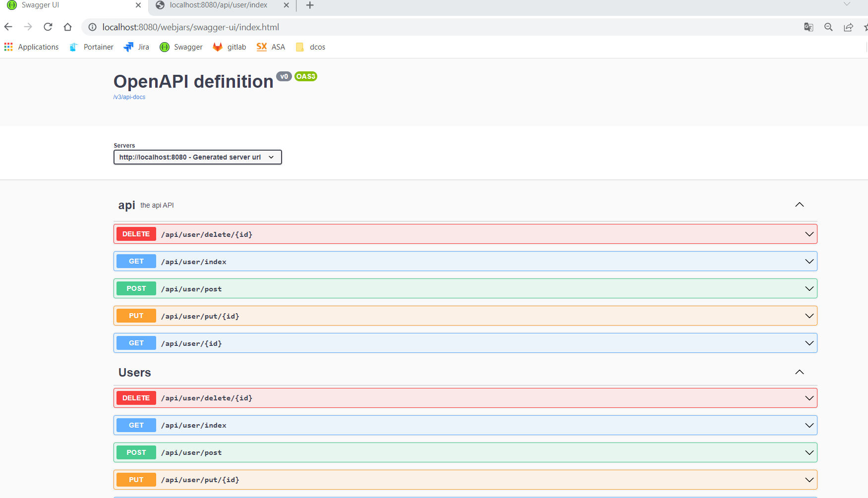Open the /v3/api-docs link
The width and height of the screenshot is (868, 498).
tap(129, 97)
